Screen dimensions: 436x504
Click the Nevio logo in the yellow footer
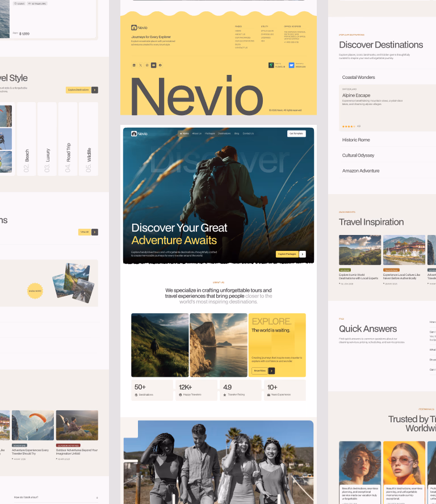[139, 28]
